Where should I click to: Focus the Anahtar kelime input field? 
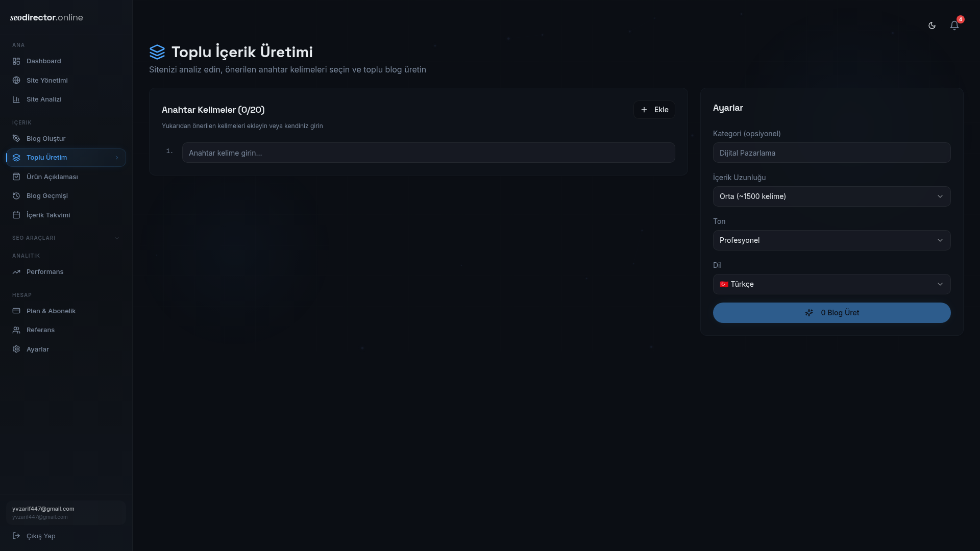pos(428,153)
